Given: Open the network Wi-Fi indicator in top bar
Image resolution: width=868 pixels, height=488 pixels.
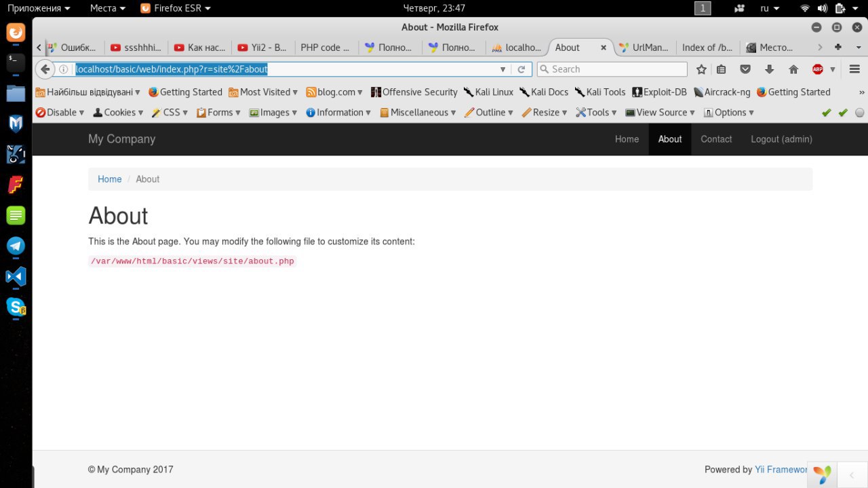Looking at the screenshot, I should pyautogui.click(x=805, y=8).
